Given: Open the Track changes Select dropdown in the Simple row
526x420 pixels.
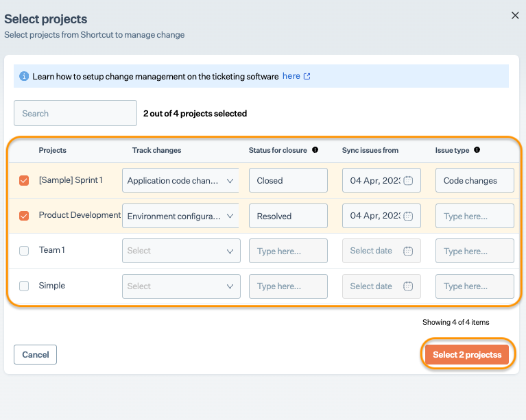Looking at the screenshot, I should tap(181, 286).
